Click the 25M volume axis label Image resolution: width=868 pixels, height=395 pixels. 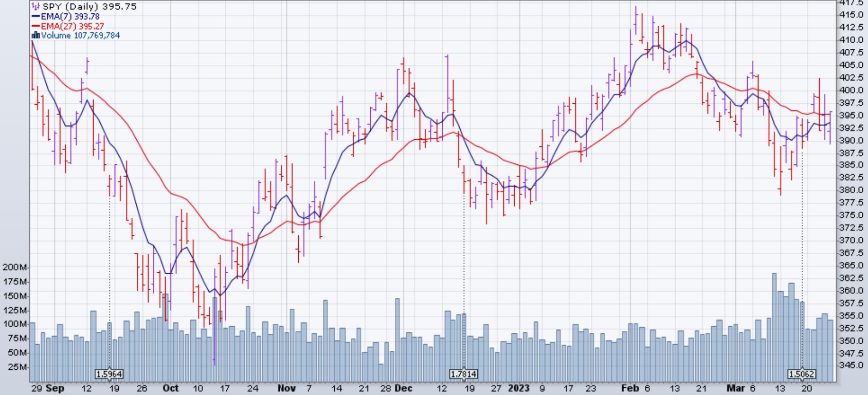(x=16, y=367)
